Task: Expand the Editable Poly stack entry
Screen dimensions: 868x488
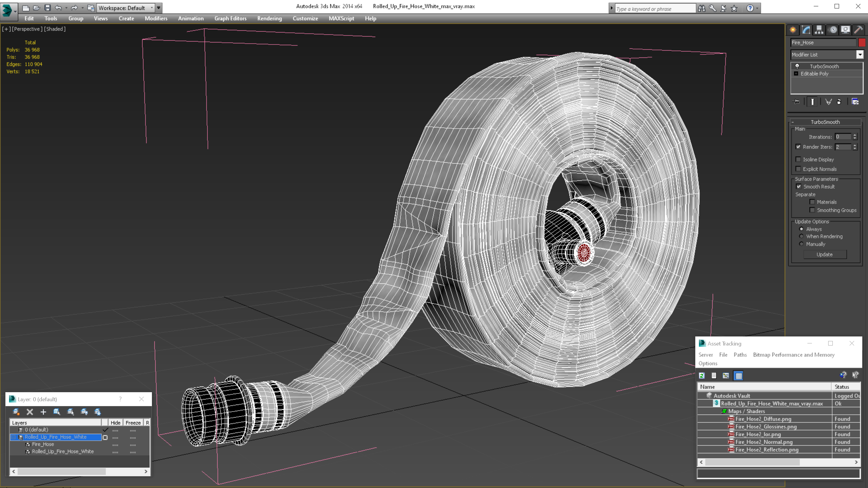Action: coord(796,74)
